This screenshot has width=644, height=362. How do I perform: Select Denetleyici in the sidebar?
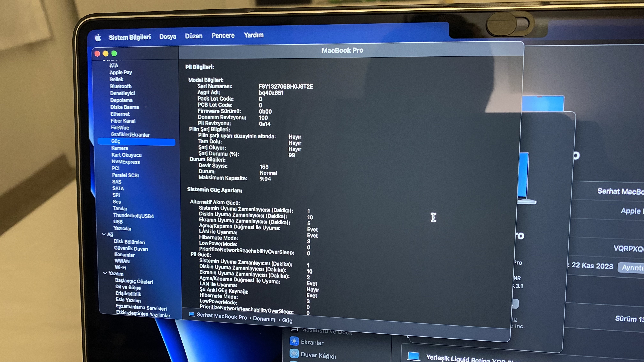point(122,93)
